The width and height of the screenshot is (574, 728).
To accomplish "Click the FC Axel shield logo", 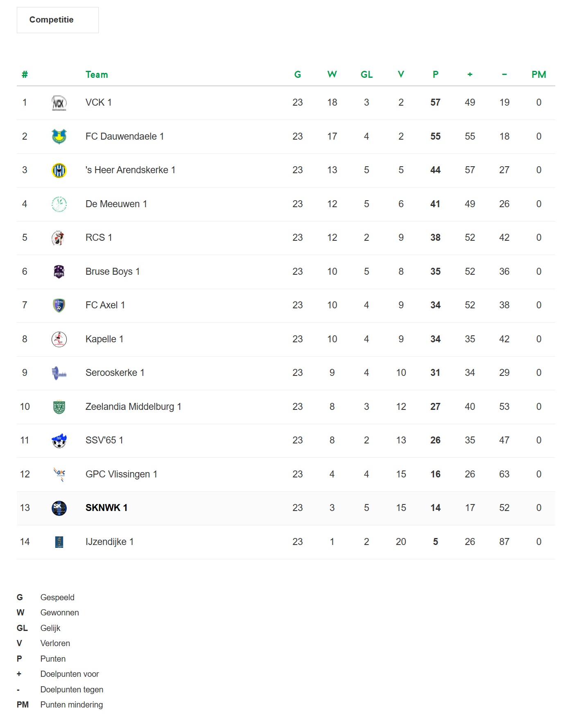I will point(59,305).
